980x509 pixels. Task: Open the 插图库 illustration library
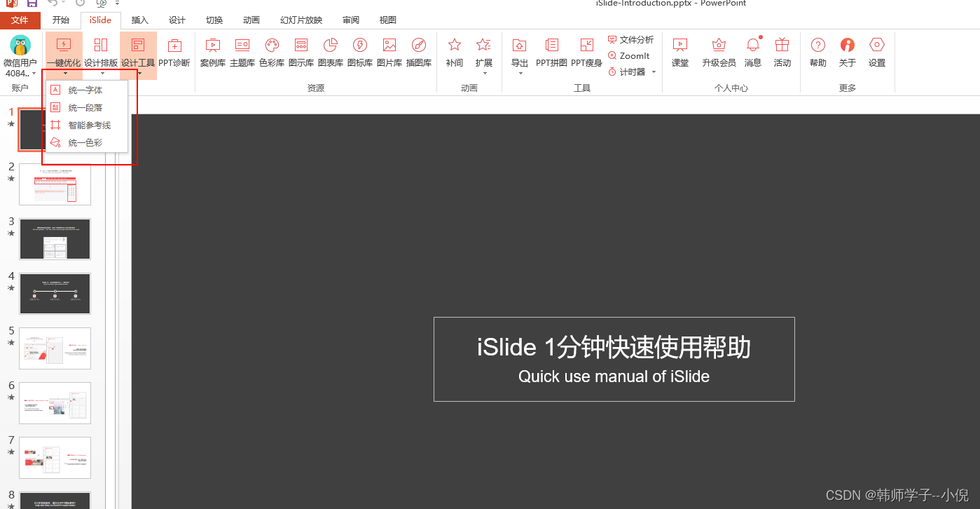coord(419,53)
